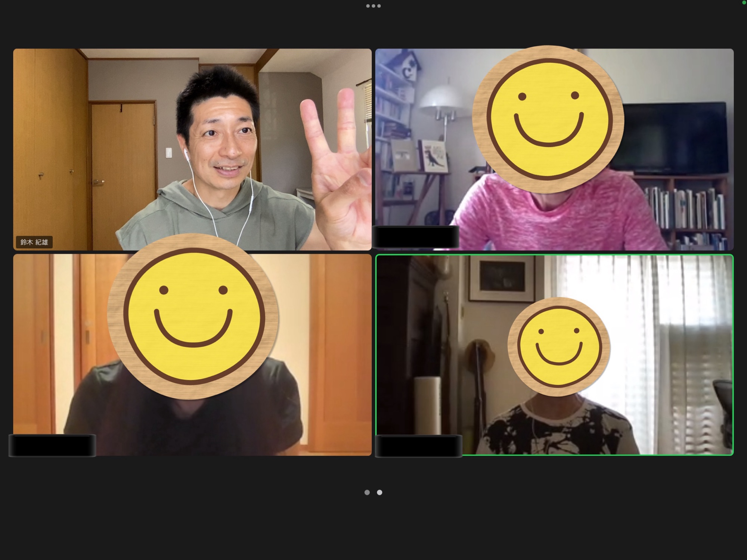Tap the green status dot in the screen corner

click(x=744, y=2)
